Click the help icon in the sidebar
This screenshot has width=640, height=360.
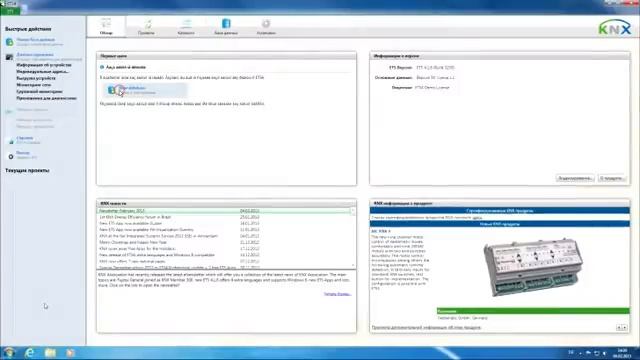click(11, 141)
